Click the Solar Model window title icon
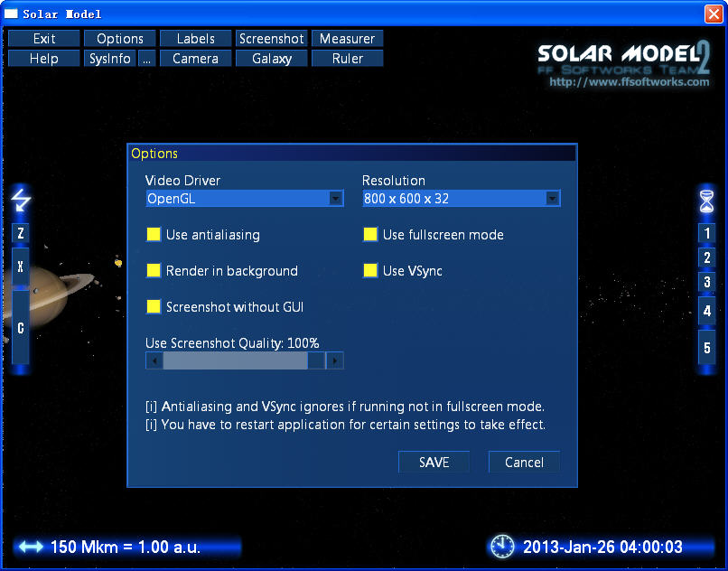728x571 pixels. point(11,14)
